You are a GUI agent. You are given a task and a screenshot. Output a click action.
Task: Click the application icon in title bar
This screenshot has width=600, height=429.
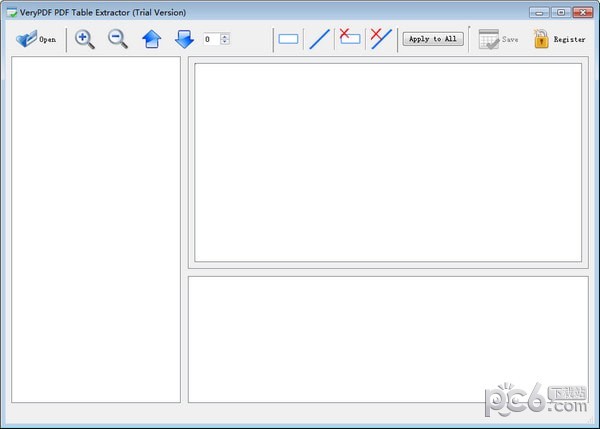tap(12, 13)
